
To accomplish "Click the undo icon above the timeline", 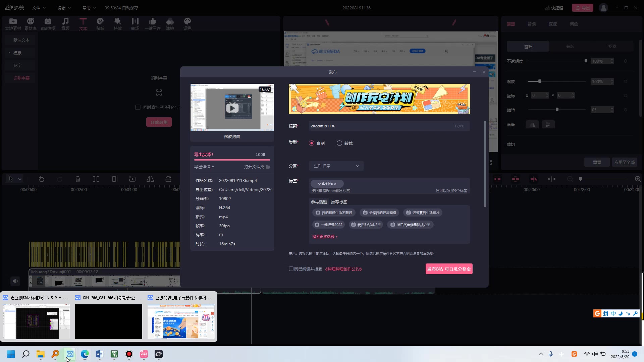I will tap(42, 179).
